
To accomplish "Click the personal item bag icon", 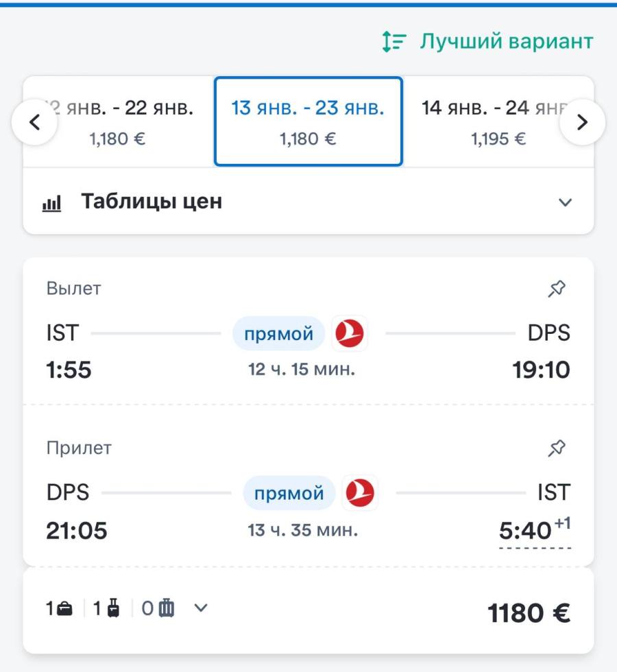I will (x=64, y=609).
